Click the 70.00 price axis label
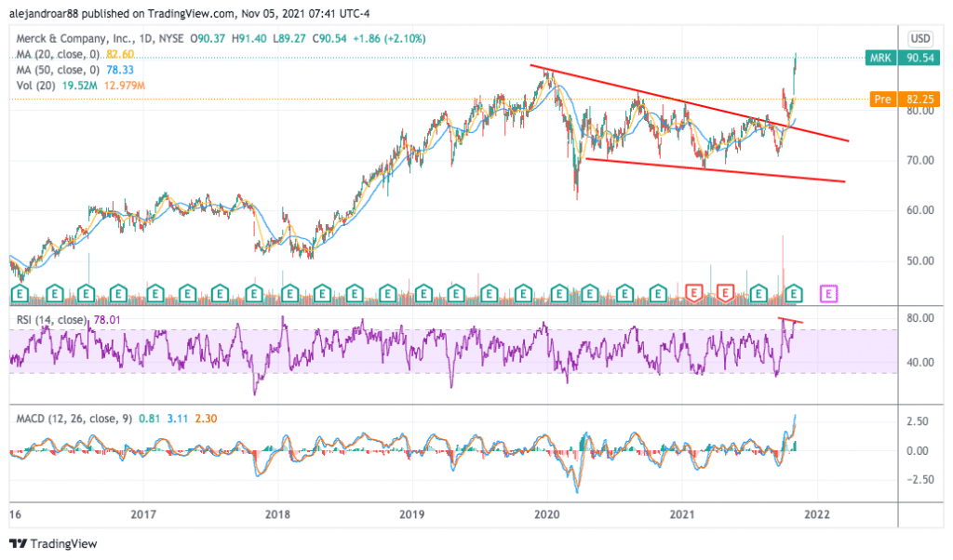Image resolution: width=953 pixels, height=560 pixels. click(x=920, y=160)
